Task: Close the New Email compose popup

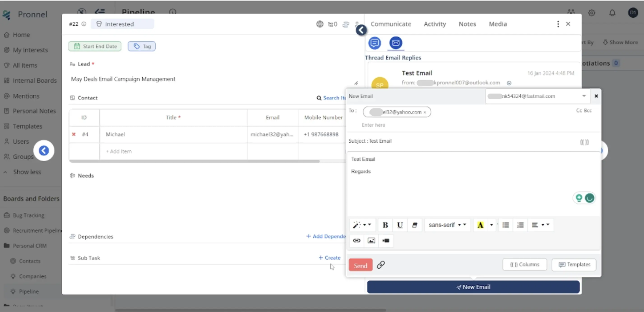Action: point(596,96)
